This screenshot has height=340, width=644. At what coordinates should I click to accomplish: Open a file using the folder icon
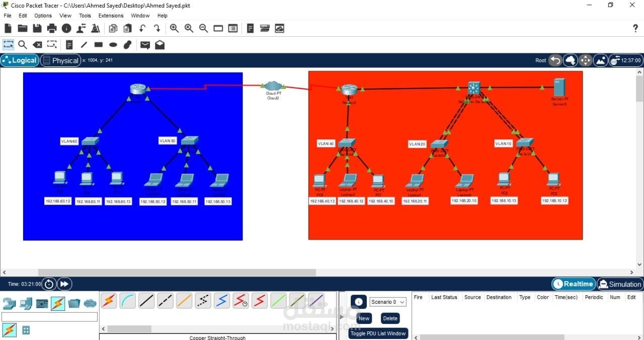(23, 29)
